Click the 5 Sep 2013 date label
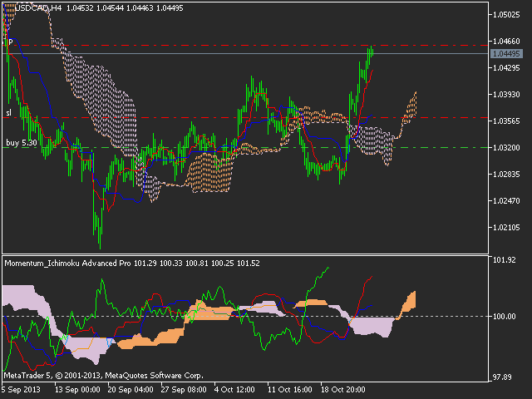 [x=21, y=389]
